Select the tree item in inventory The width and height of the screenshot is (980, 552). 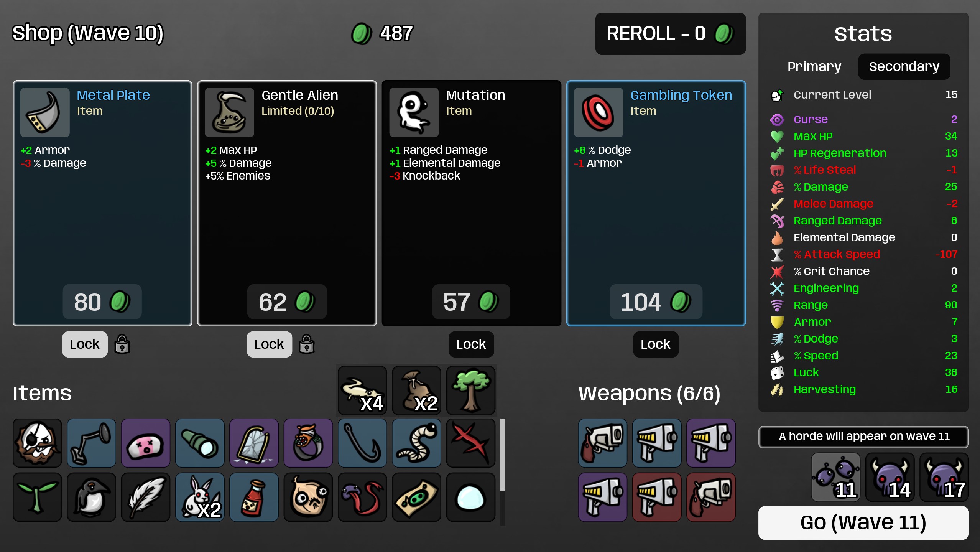click(x=471, y=390)
